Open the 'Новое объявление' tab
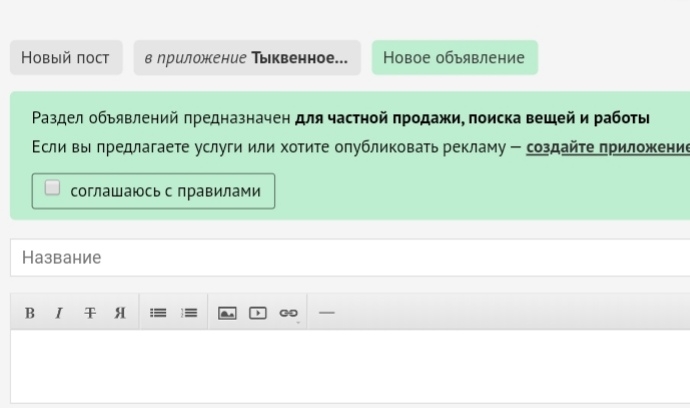Viewport: 690px width, 408px height. coord(454,57)
